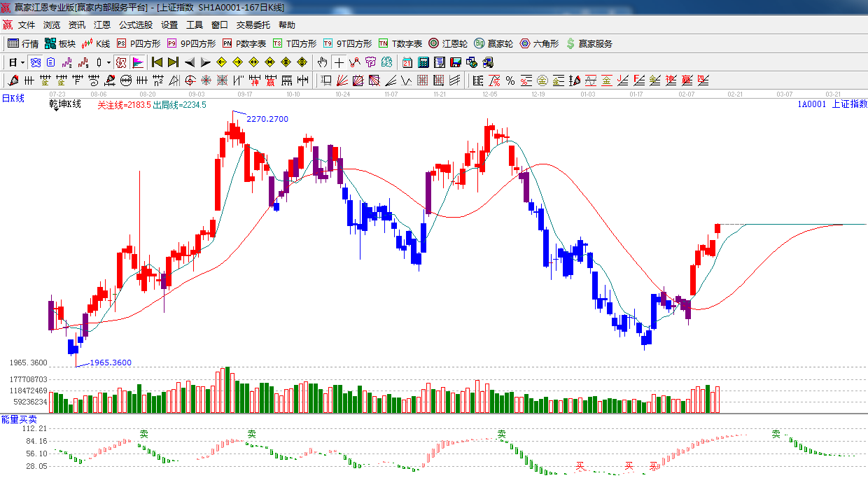Click the calendar icon showing 21
Screen dimensions: 868x478
click(x=407, y=62)
